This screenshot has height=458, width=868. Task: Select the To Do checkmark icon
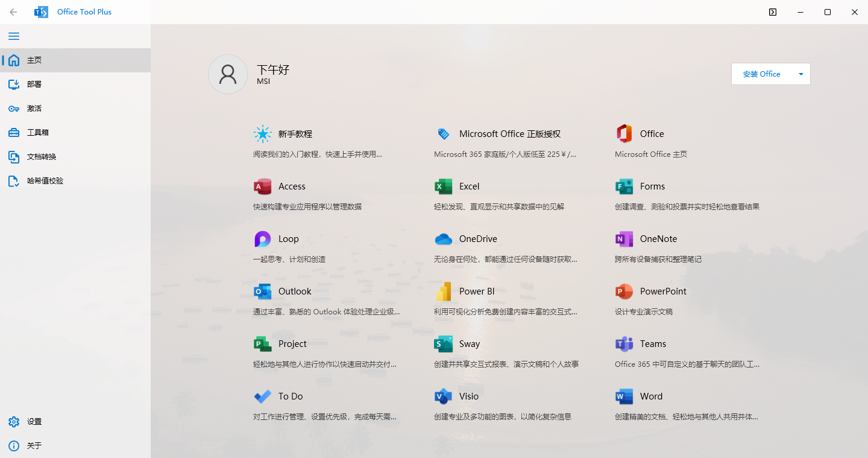coord(263,396)
